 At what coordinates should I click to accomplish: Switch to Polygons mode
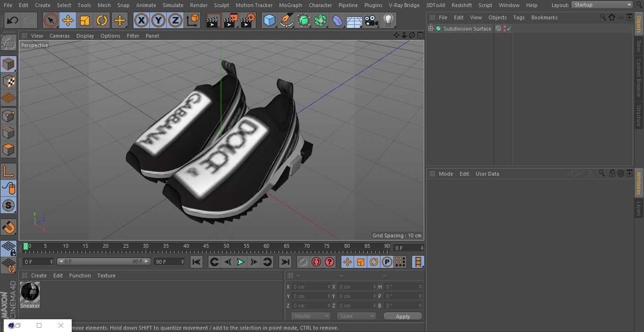click(8, 150)
